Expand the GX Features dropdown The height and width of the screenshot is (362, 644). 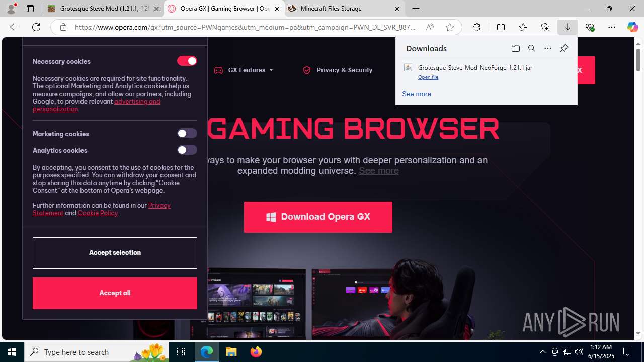tap(244, 70)
